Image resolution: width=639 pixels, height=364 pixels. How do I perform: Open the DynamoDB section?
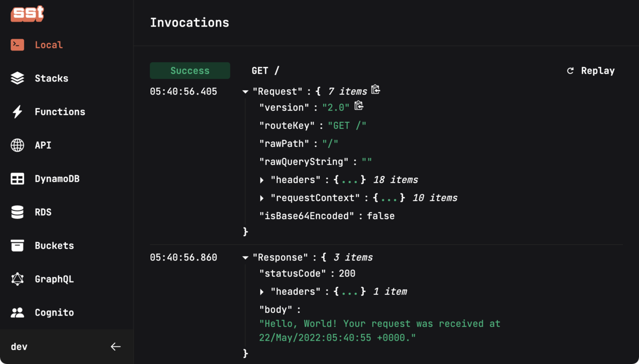tap(18, 179)
